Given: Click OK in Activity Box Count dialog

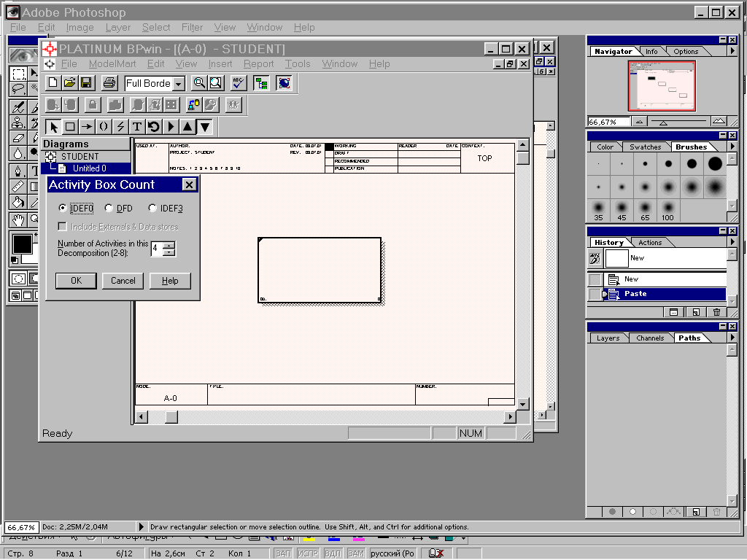Looking at the screenshot, I should click(76, 281).
